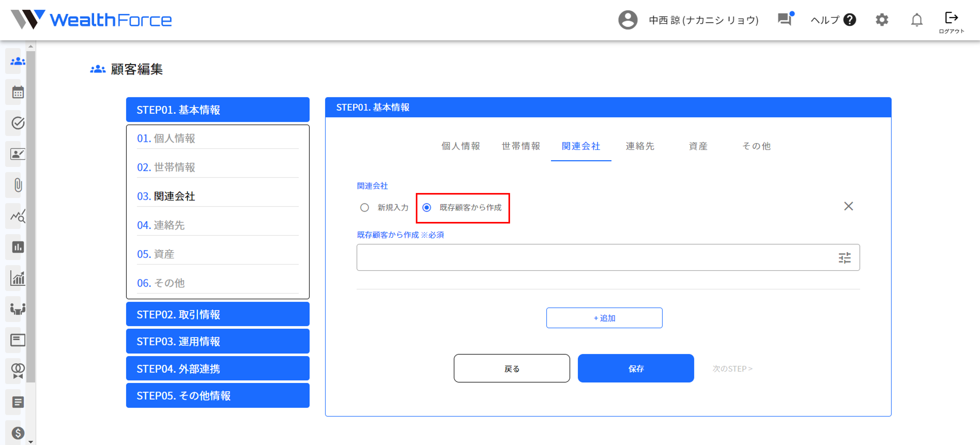Focus the 既存顧客から作成 input field
The image size is (980, 445).
(608, 258)
